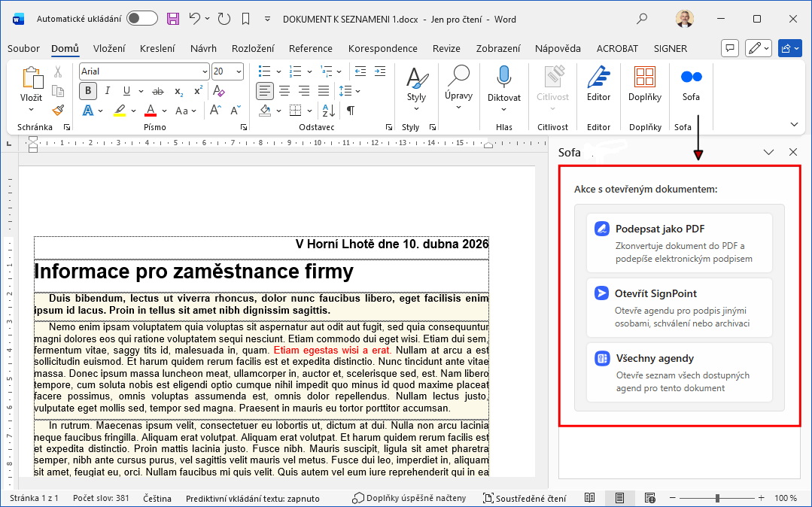Expand the font size 20 dropdown
Screen dimensions: 812x507
(x=239, y=71)
